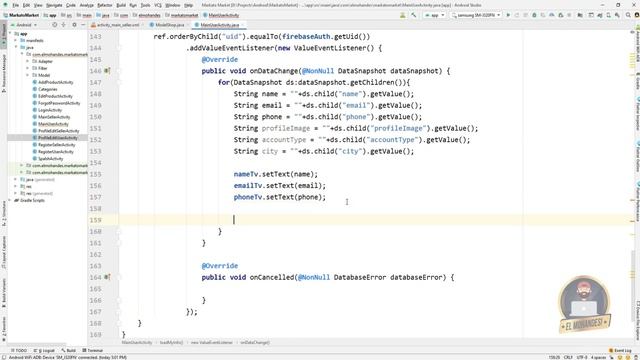Open the VCS menu

pyautogui.click(x=158, y=5)
